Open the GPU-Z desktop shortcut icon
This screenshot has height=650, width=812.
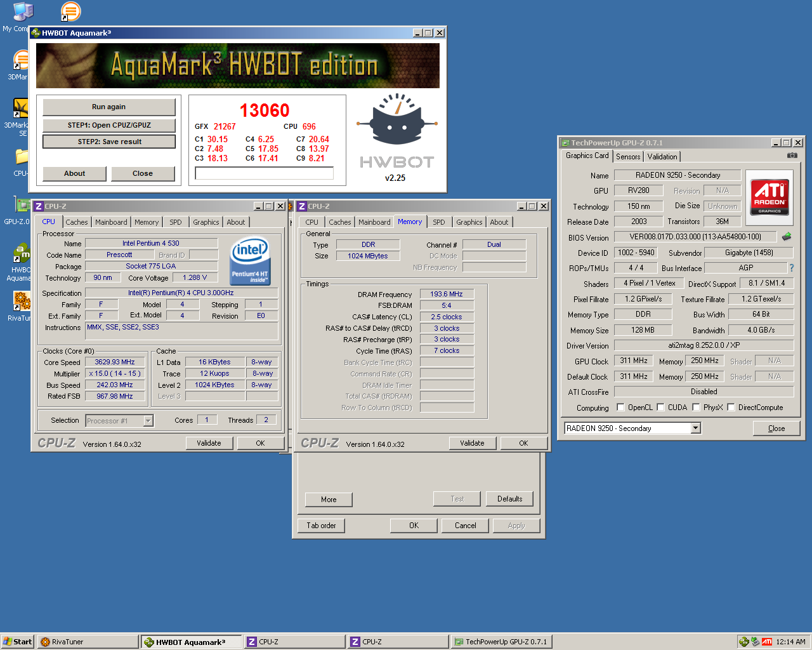pos(22,205)
